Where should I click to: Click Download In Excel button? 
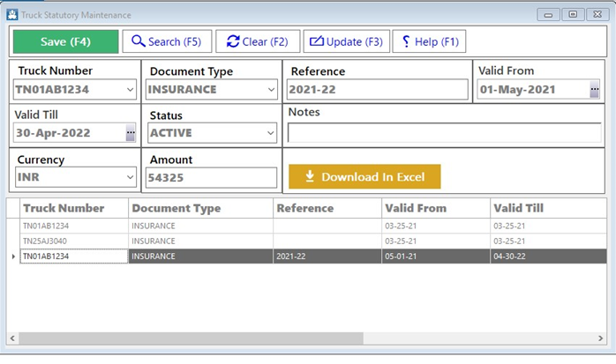[364, 176]
